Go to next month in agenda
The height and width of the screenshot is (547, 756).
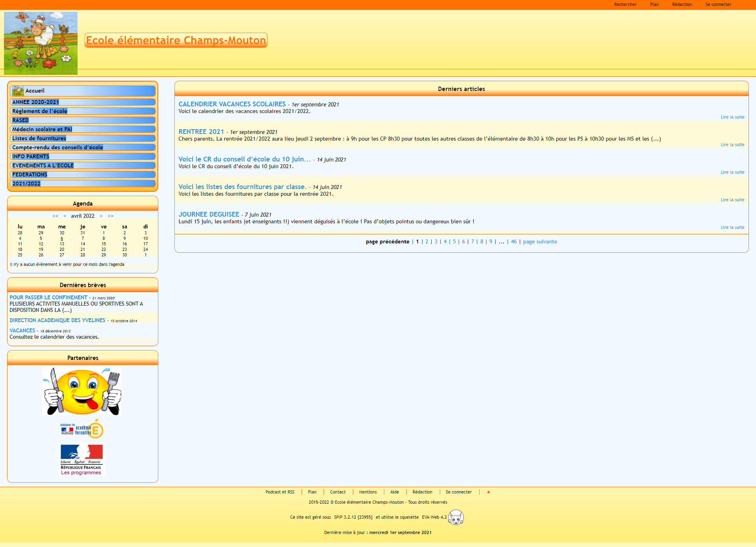(101, 216)
